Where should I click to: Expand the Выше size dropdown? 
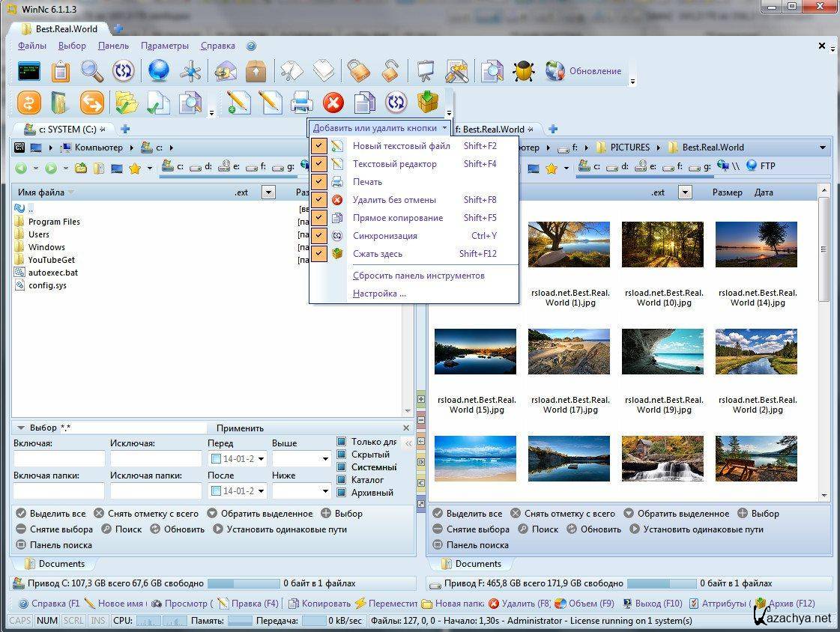(325, 459)
